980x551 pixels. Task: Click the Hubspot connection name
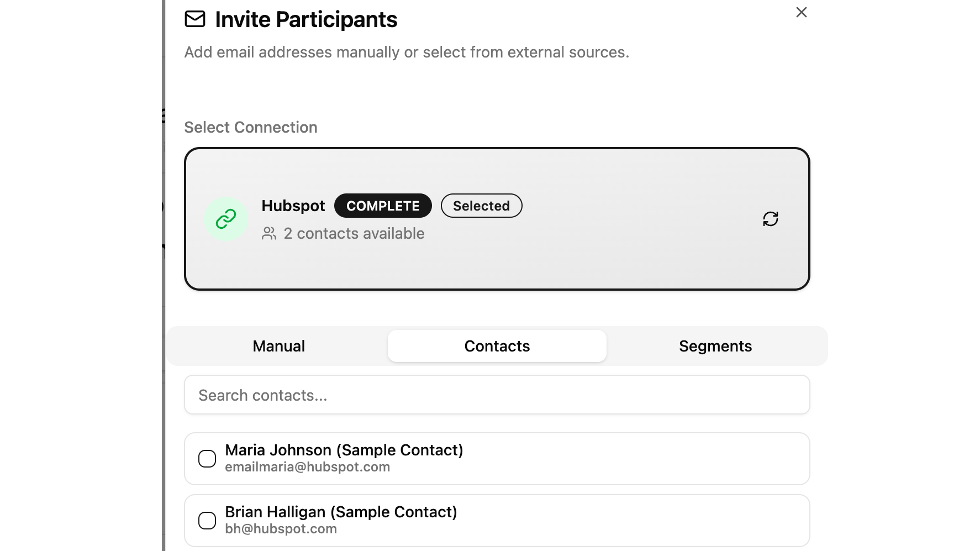[293, 206]
